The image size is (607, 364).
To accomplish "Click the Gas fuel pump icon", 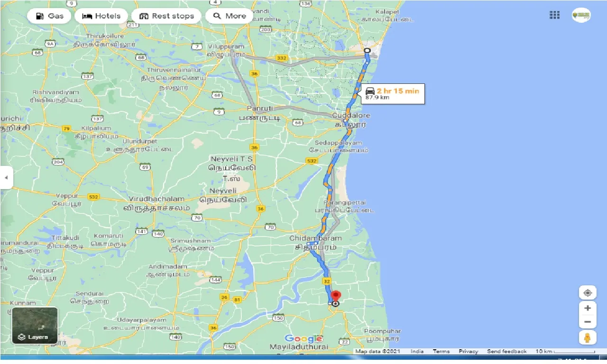I will click(x=40, y=16).
